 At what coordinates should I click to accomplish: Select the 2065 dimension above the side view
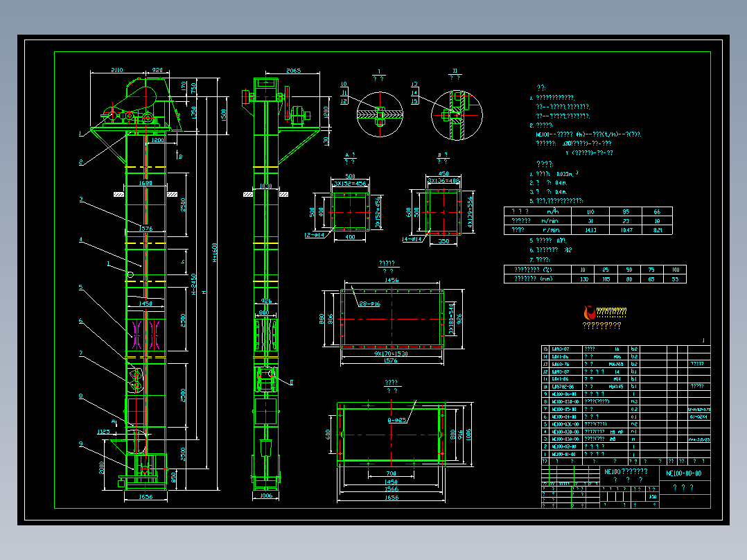click(x=294, y=71)
